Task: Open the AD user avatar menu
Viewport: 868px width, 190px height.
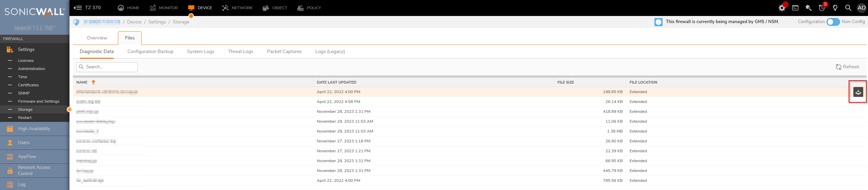Action: (861, 8)
